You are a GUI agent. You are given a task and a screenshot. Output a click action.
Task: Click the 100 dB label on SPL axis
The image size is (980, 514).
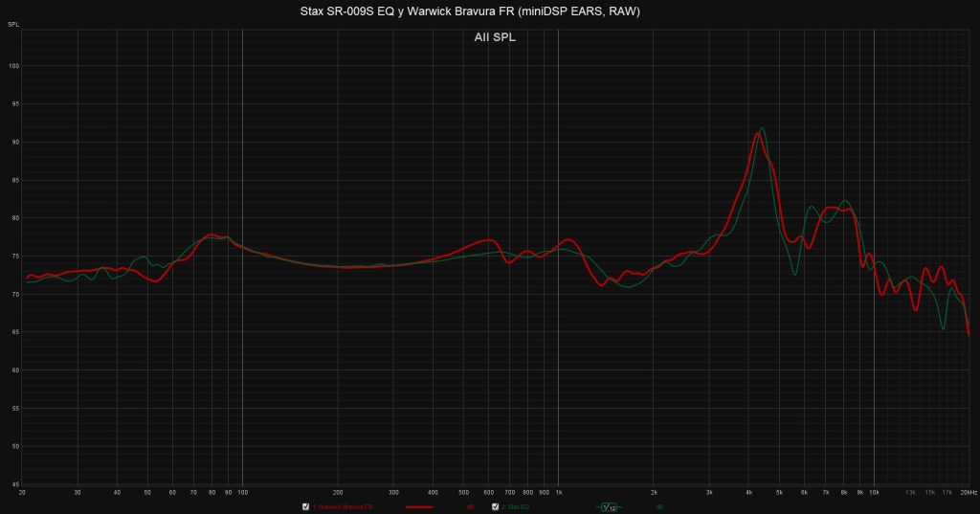click(x=13, y=66)
